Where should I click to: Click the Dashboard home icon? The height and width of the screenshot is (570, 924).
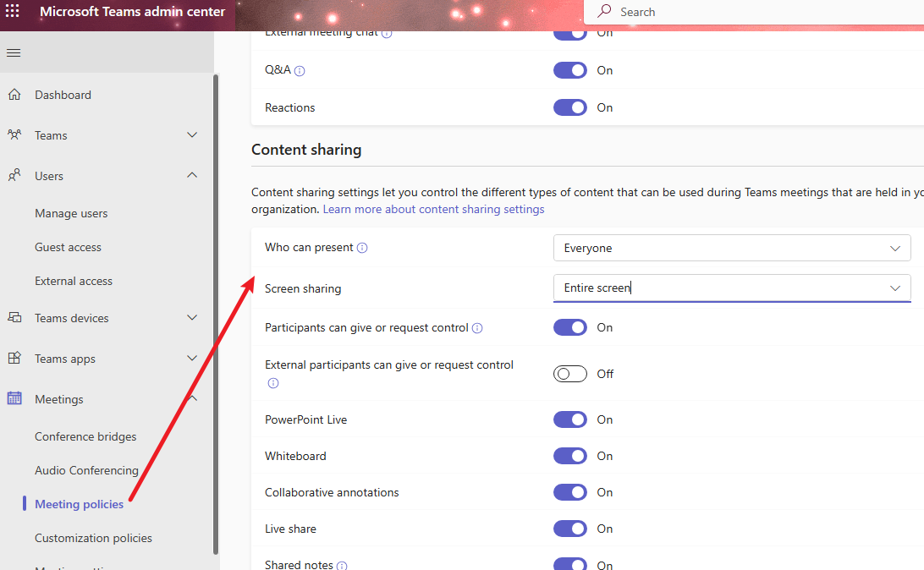point(14,94)
